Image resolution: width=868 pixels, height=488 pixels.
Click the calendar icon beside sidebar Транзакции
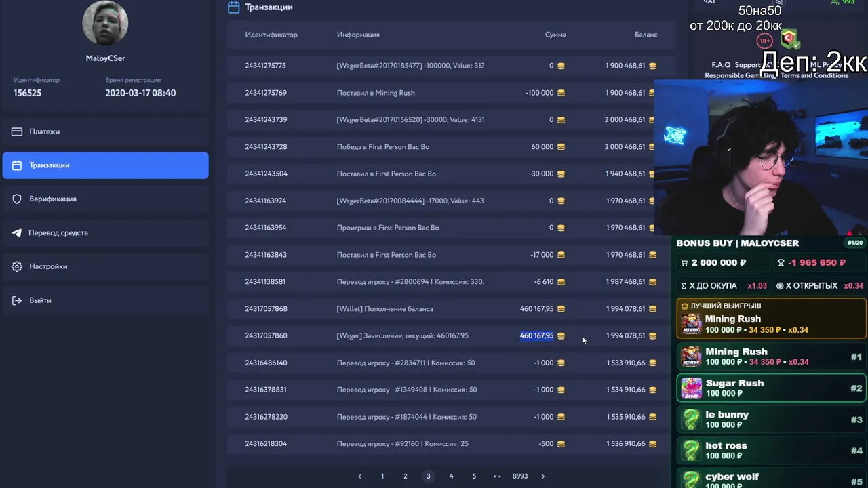point(17,165)
